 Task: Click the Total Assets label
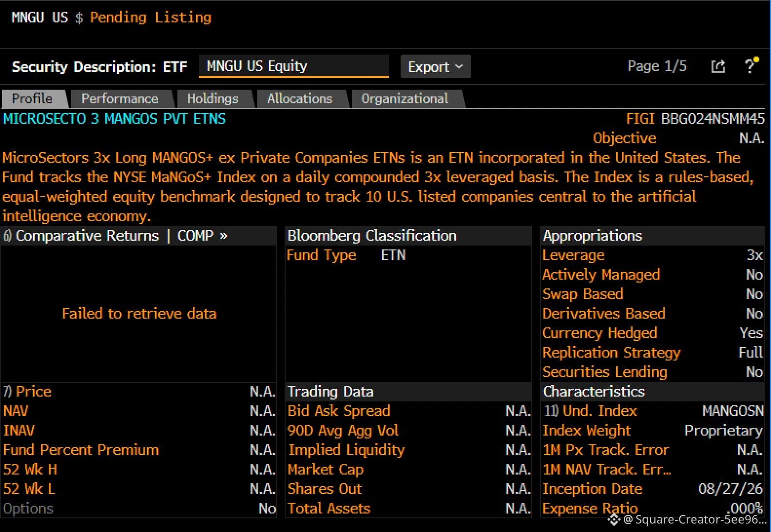pos(329,509)
